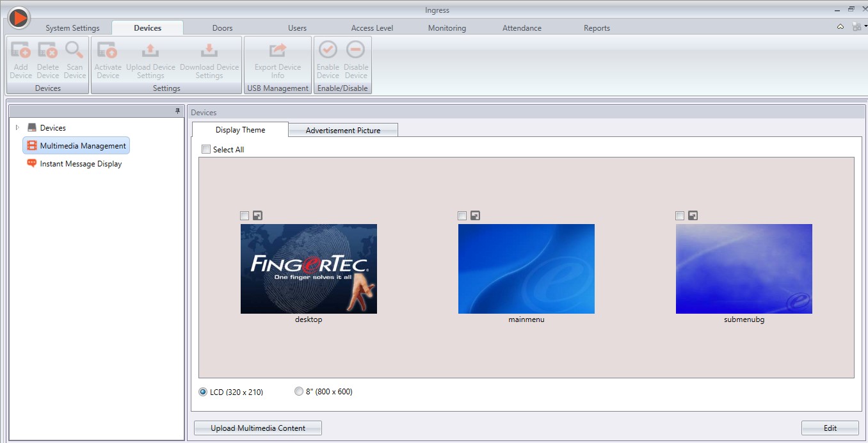
Task: Click the 'mainmenu' caption label
Action: coord(526,319)
